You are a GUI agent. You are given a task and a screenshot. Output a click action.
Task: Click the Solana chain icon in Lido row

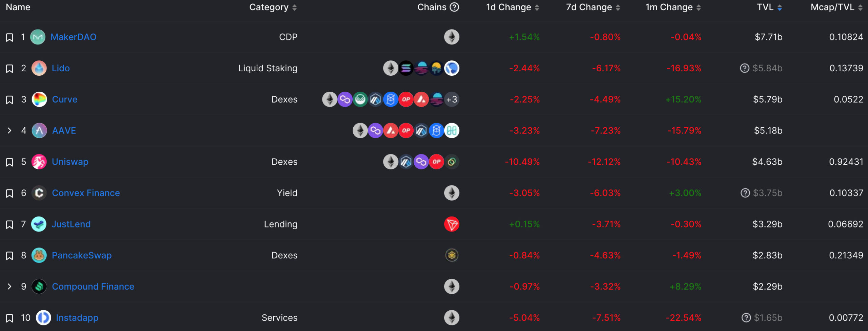click(406, 68)
